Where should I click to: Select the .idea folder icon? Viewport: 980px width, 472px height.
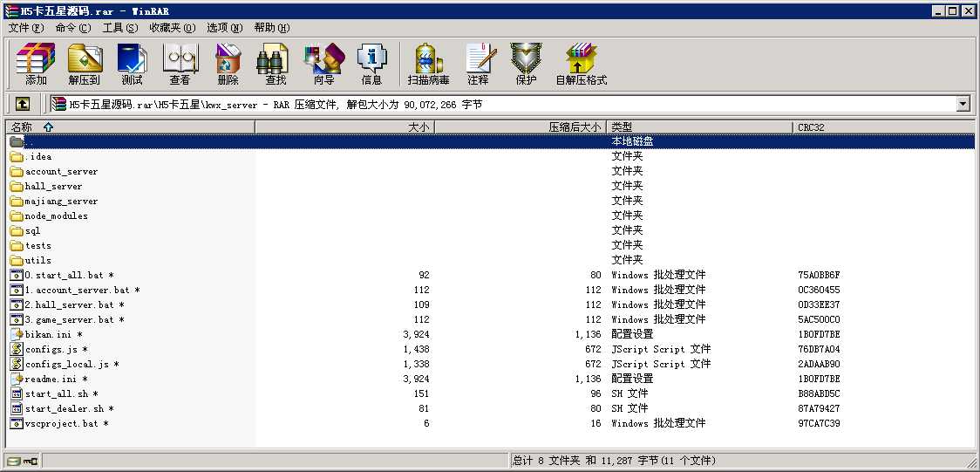tap(17, 156)
